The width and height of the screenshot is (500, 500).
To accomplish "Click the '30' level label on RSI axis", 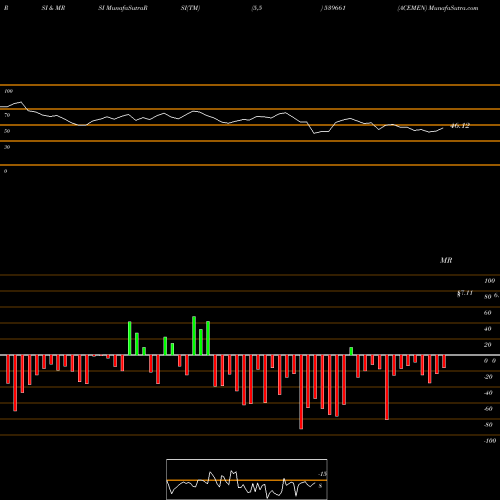I will [x=7, y=147].
